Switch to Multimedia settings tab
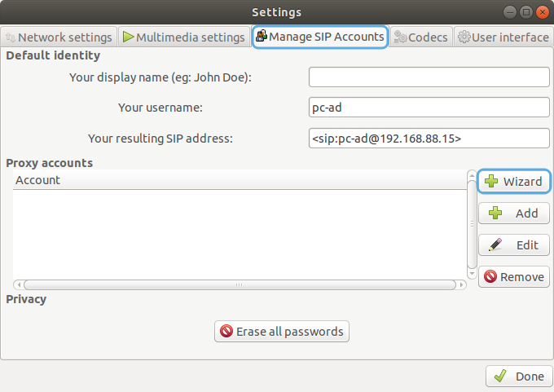 point(184,37)
